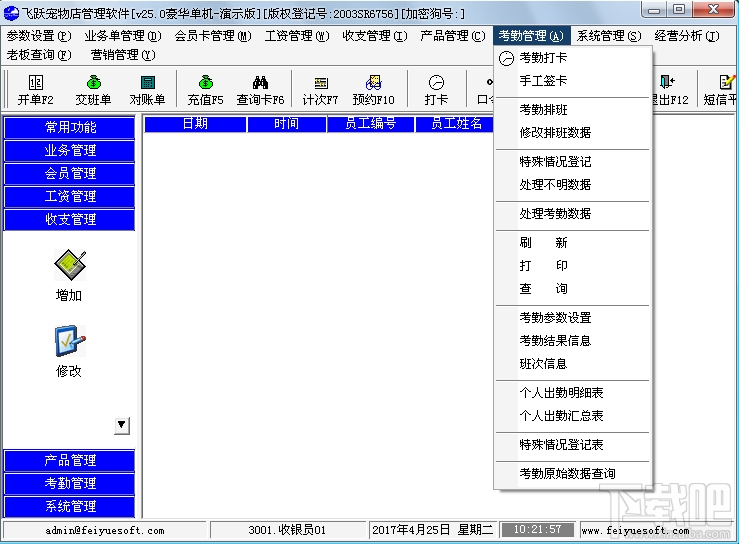Select 查询 in the attendance menu

click(573, 288)
